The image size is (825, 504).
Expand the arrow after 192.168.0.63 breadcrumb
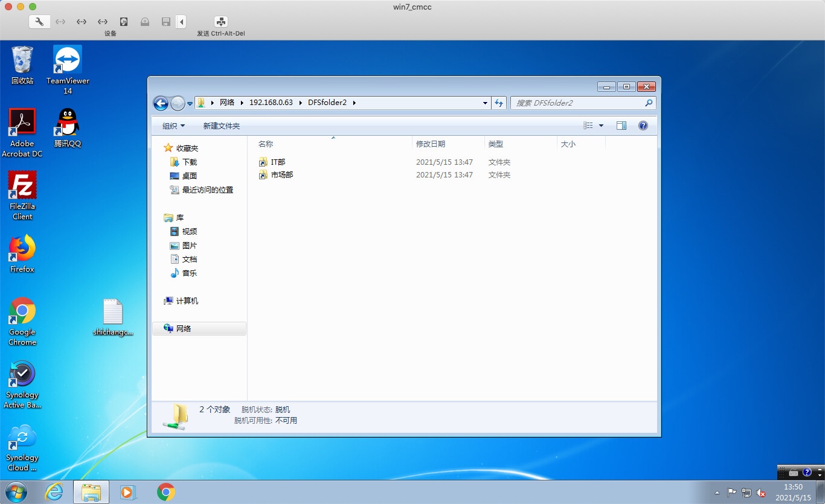(301, 103)
